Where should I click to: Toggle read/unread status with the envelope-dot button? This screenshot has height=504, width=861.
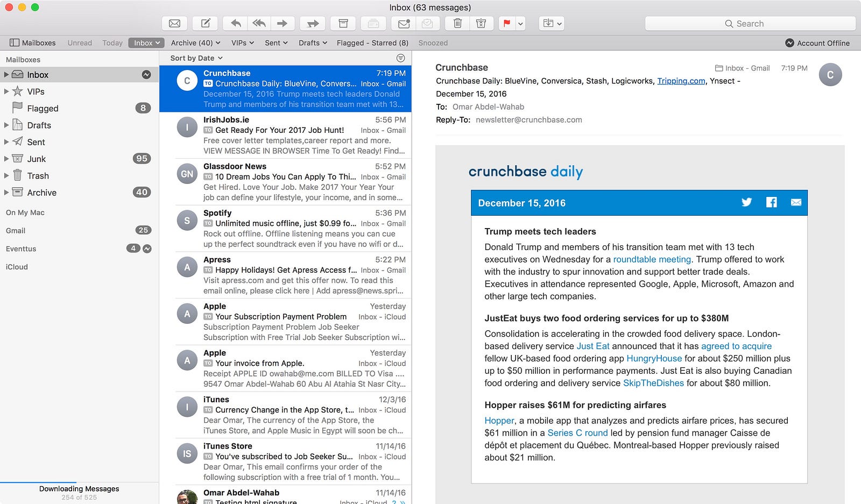(404, 23)
